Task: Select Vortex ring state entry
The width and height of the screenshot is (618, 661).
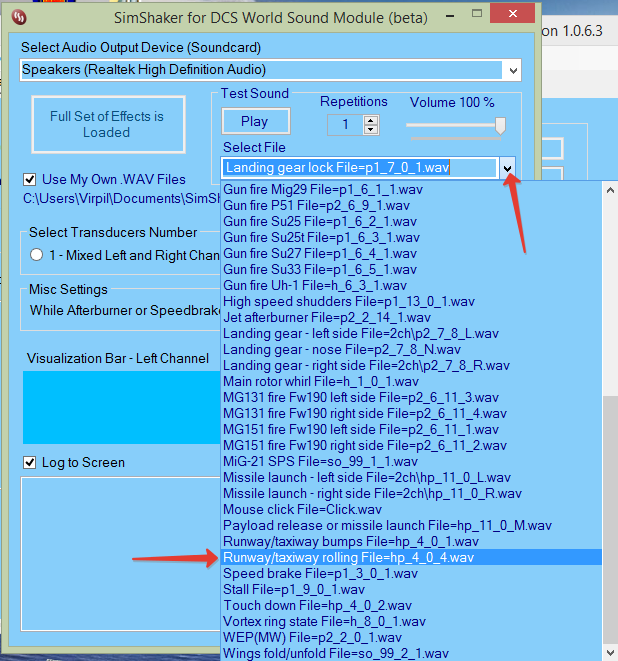Action: [411, 622]
